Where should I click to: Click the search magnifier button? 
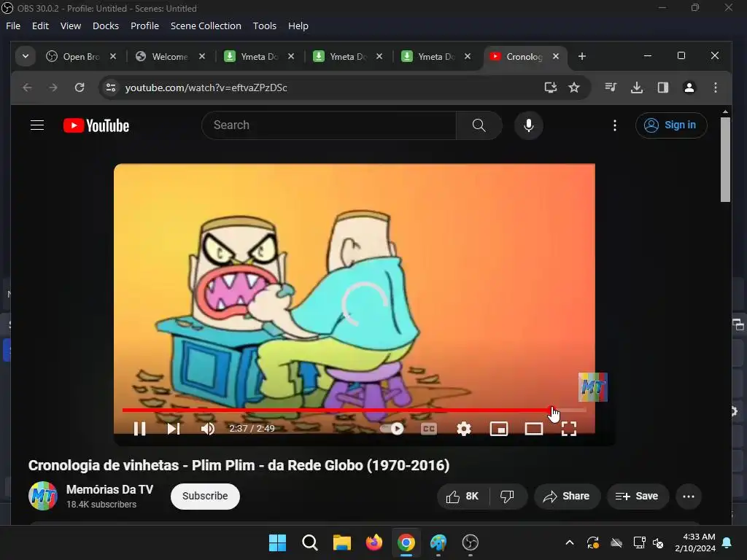[x=479, y=125]
